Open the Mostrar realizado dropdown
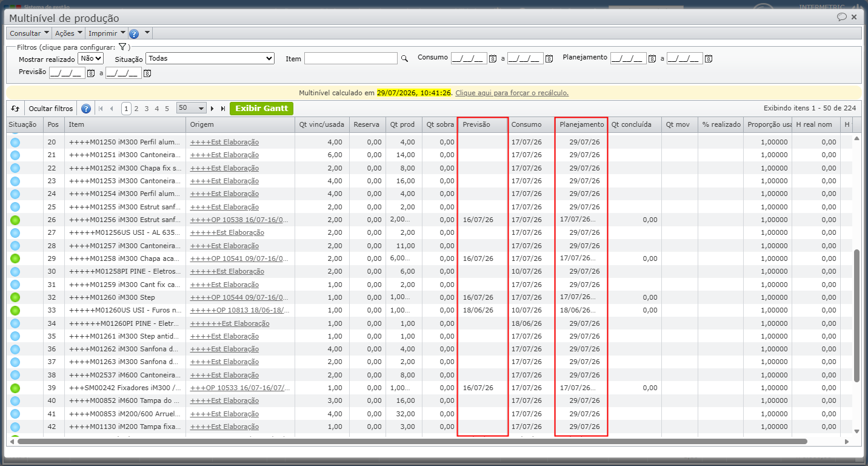The height and width of the screenshot is (466, 868). 91,59
